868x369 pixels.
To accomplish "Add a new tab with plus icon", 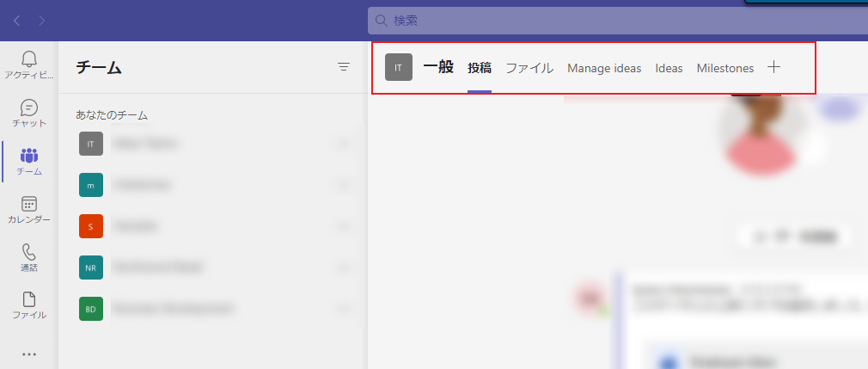I will 773,68.
